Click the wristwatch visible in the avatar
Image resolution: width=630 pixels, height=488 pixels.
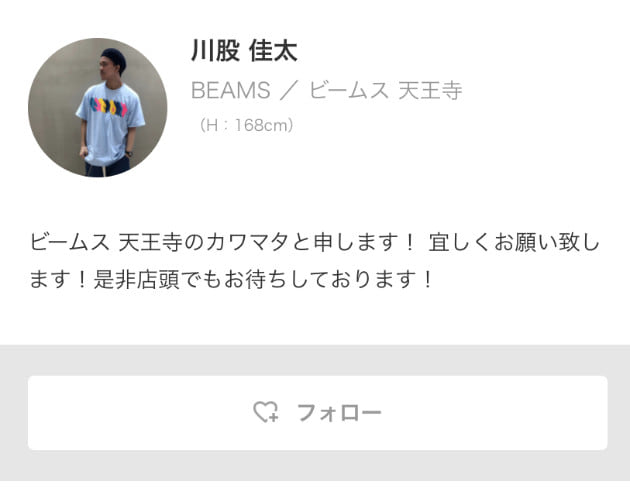[129, 153]
